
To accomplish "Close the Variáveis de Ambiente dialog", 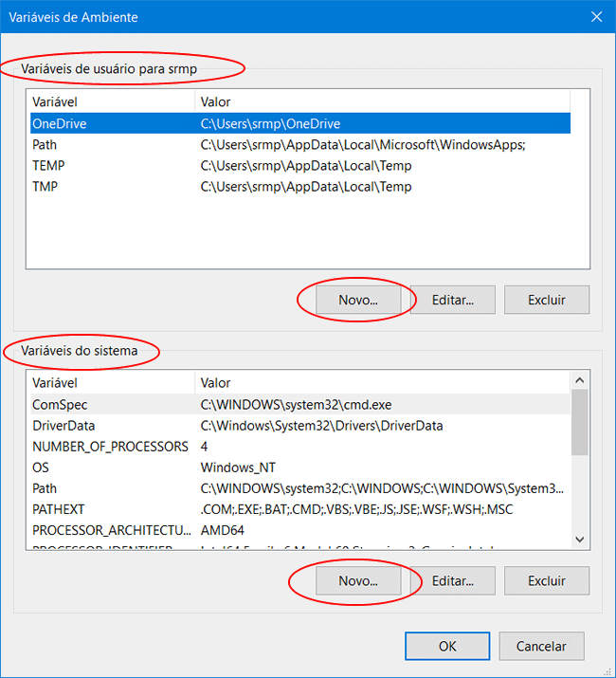I will 596,16.
